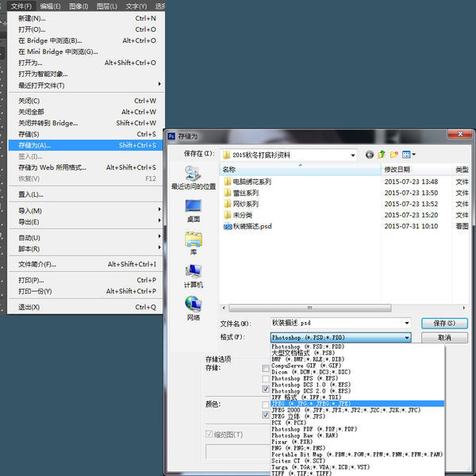The image size is (476, 476).
Task: Select the Network (网络) shortcut icon
Action: 194,309
